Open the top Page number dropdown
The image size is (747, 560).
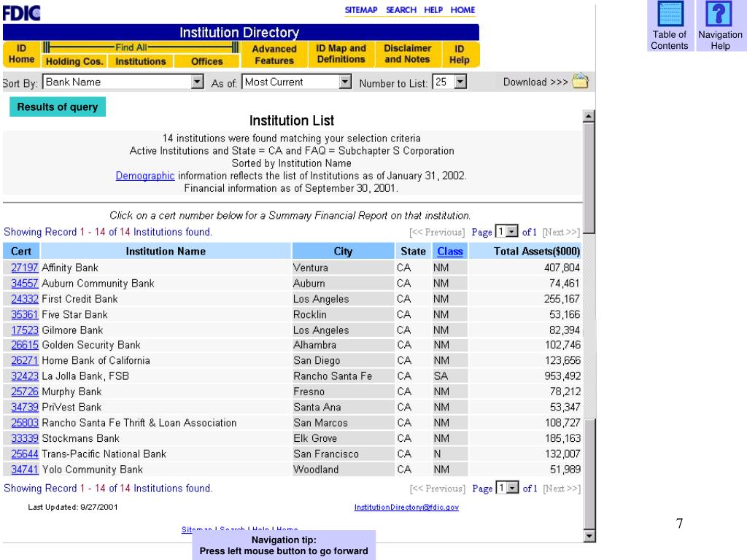click(x=511, y=231)
